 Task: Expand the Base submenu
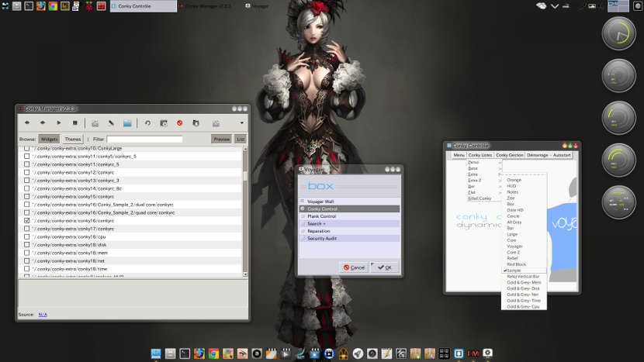click(x=484, y=168)
